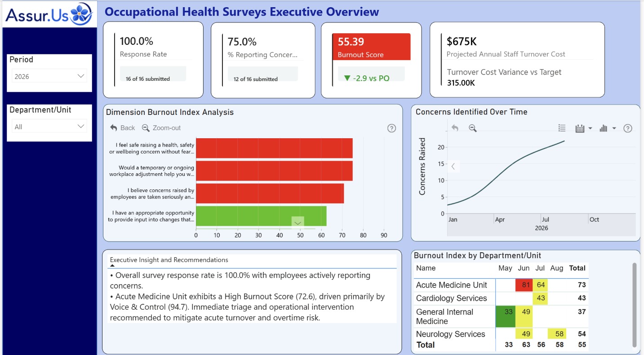Open the Period dropdown showing 2026

click(x=49, y=76)
